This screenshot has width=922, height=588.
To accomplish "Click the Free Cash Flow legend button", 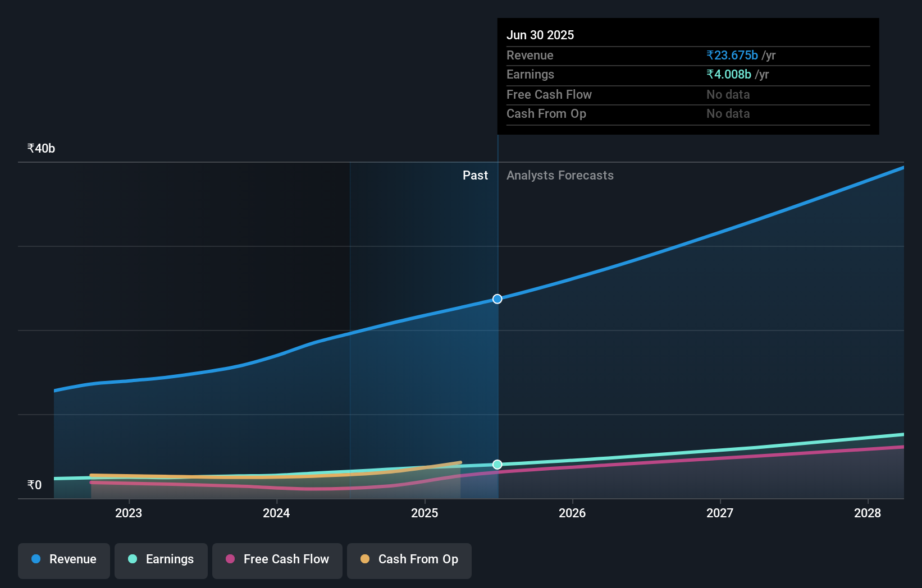I will click(x=277, y=560).
